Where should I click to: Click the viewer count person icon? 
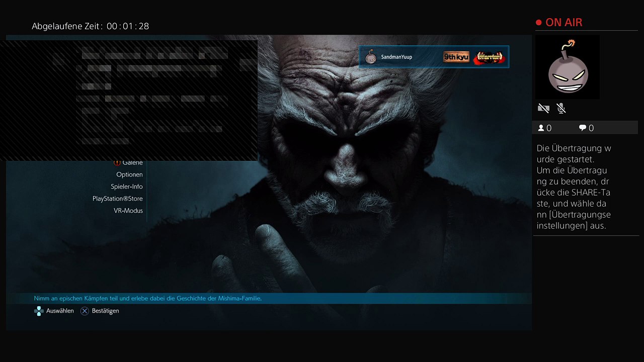(541, 128)
